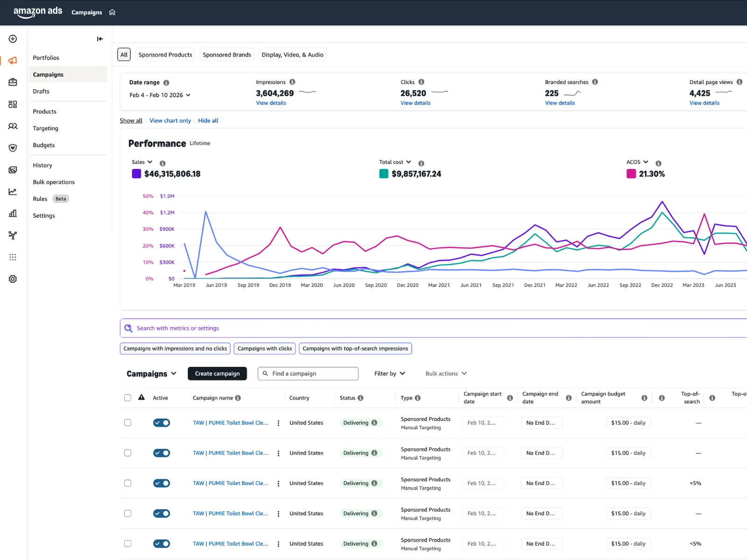Screen dimensions: 747x560
Task: Click info icon next to Impressions
Action: [292, 82]
